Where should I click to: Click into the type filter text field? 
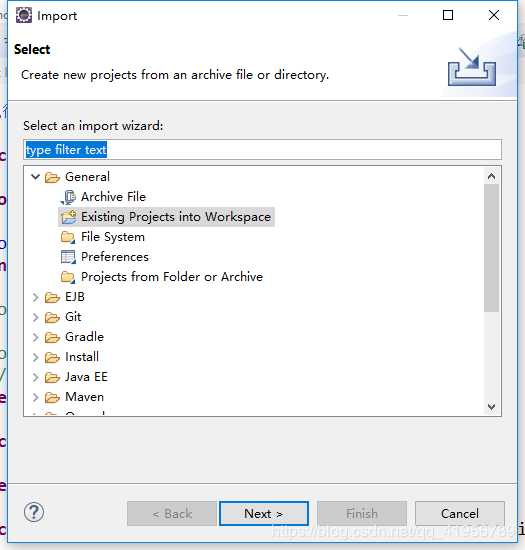262,150
